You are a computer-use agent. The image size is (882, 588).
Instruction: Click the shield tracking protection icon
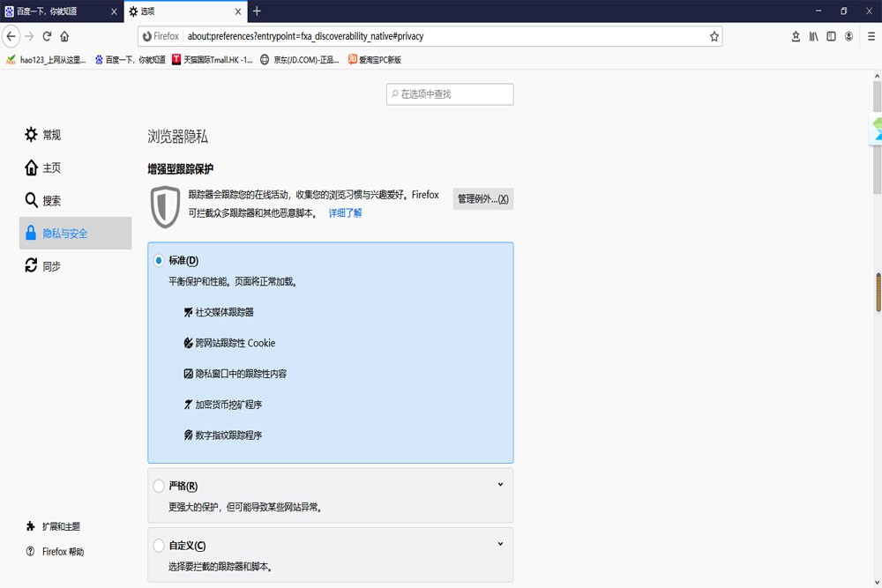click(166, 207)
